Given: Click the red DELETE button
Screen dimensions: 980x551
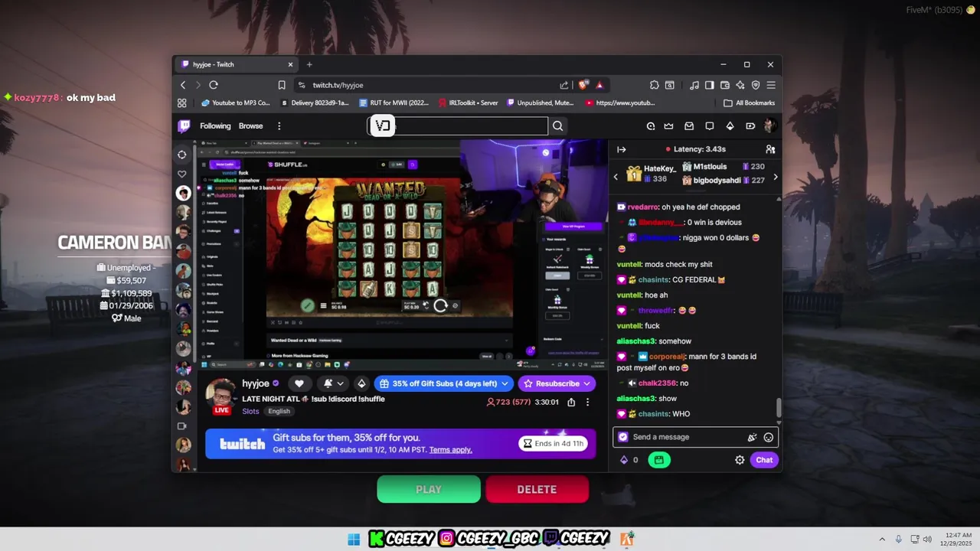Looking at the screenshot, I should pyautogui.click(x=537, y=489).
